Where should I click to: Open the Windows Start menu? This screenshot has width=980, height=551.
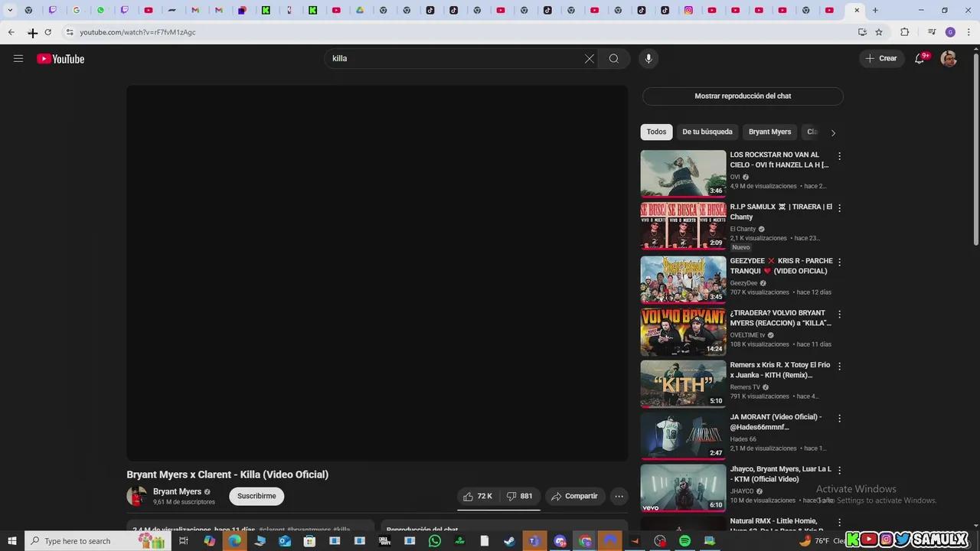[11, 541]
